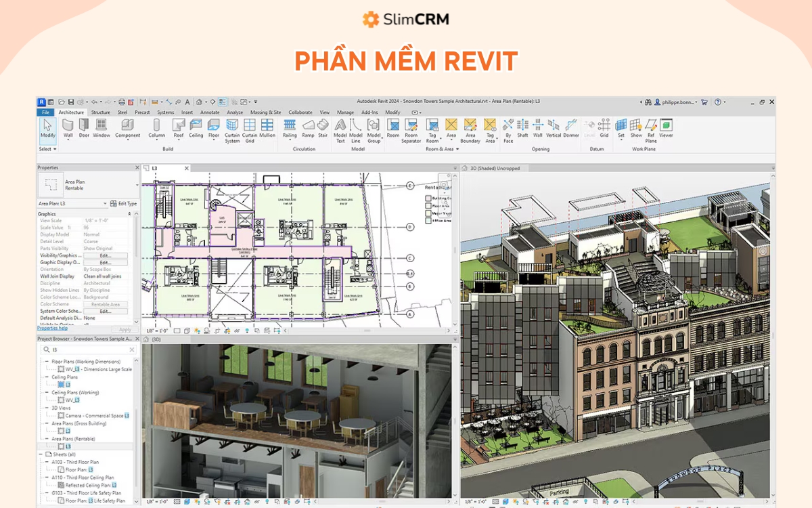Image resolution: width=812 pixels, height=508 pixels.
Task: Pick the Curtain Grid tool
Action: (x=250, y=131)
